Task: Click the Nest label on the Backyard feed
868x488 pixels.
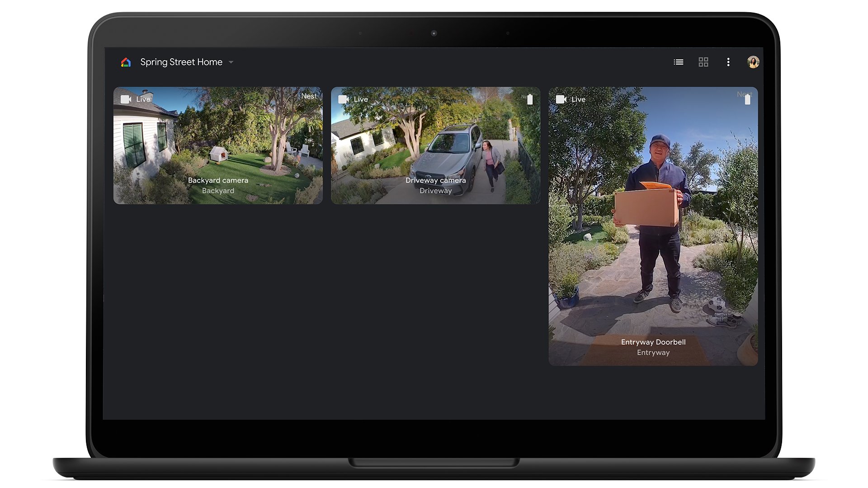Action: tap(309, 96)
